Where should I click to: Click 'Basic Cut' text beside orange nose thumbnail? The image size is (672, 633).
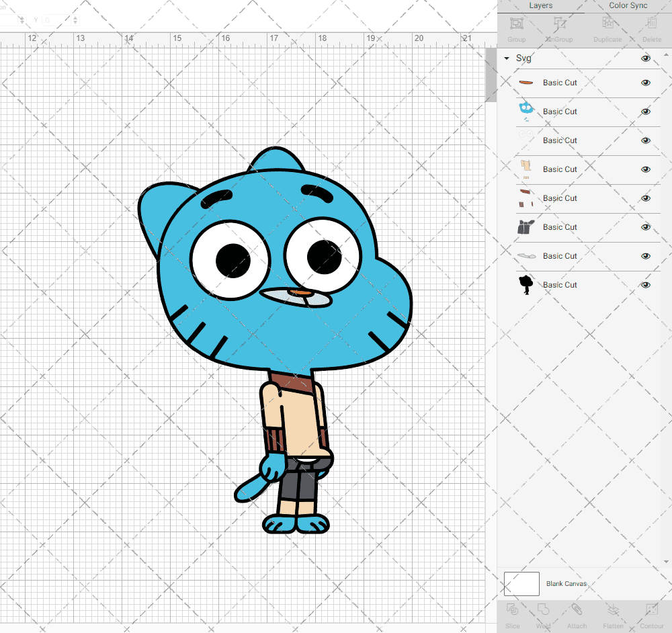[x=560, y=83]
